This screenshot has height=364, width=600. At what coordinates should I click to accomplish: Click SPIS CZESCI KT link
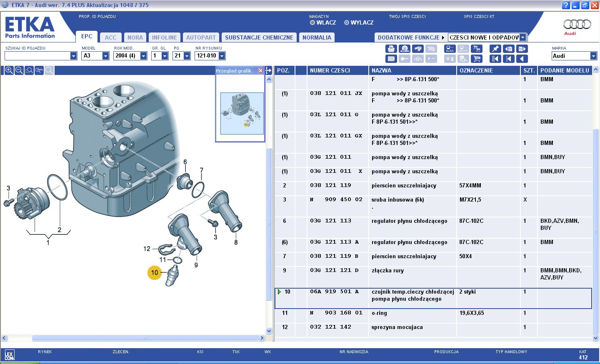coord(479,17)
